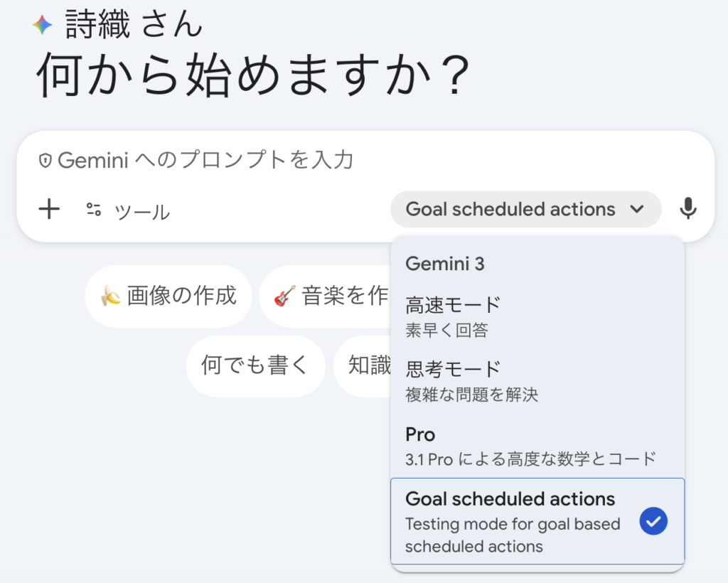This screenshot has width=728, height=583.
Task: Click the guitar icon on music chip
Action: [284, 296]
